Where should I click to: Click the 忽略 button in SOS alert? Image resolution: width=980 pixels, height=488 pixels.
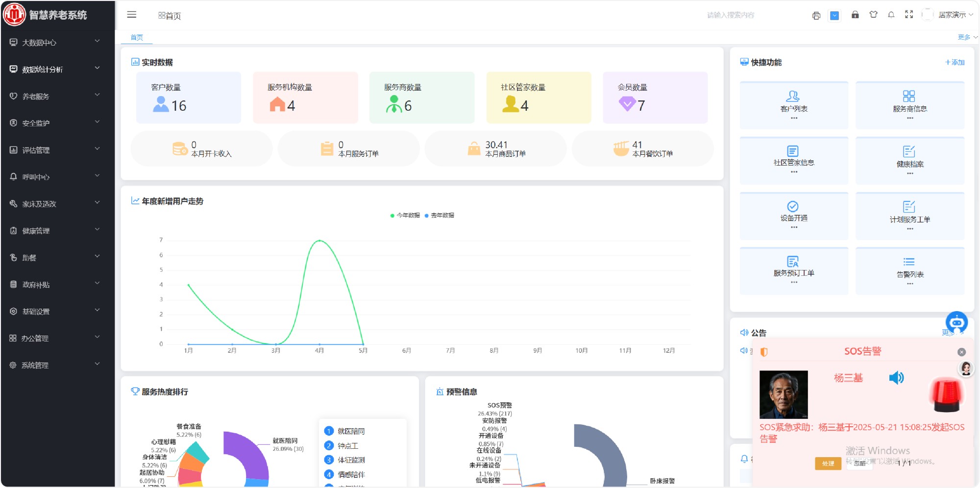(859, 464)
